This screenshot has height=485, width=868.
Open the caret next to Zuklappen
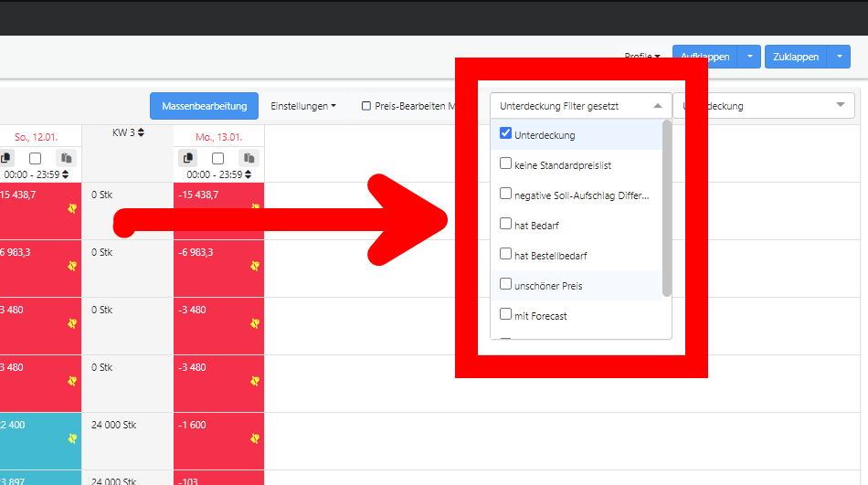[839, 57]
